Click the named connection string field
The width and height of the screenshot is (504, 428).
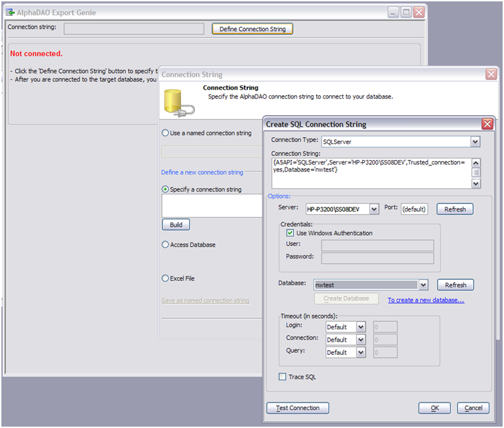pyautogui.click(x=212, y=152)
